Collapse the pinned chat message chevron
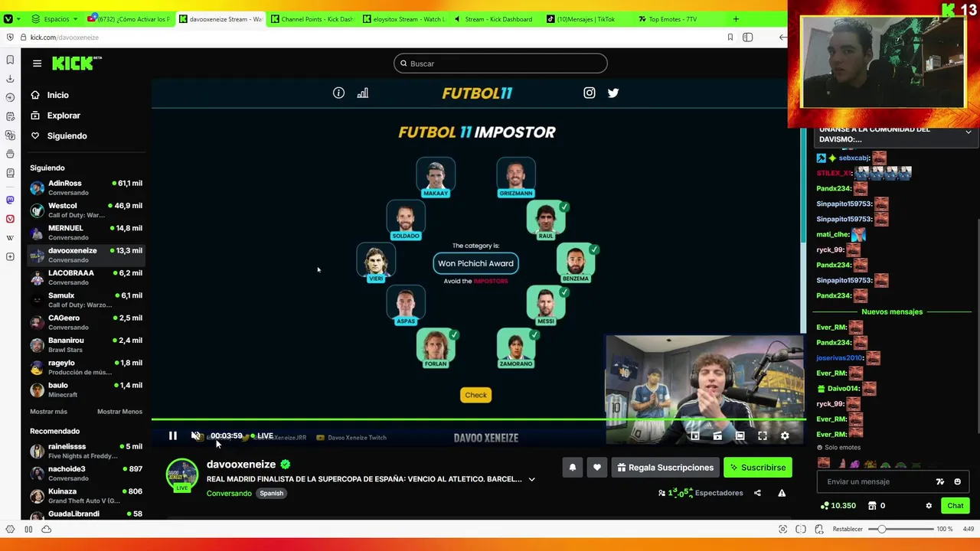The image size is (980, 551). pos(968,132)
